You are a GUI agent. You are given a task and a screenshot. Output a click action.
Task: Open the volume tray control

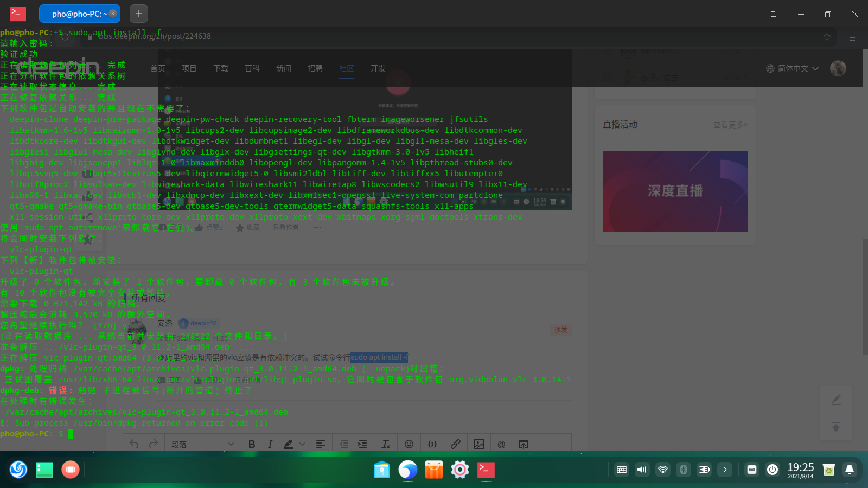point(642,470)
